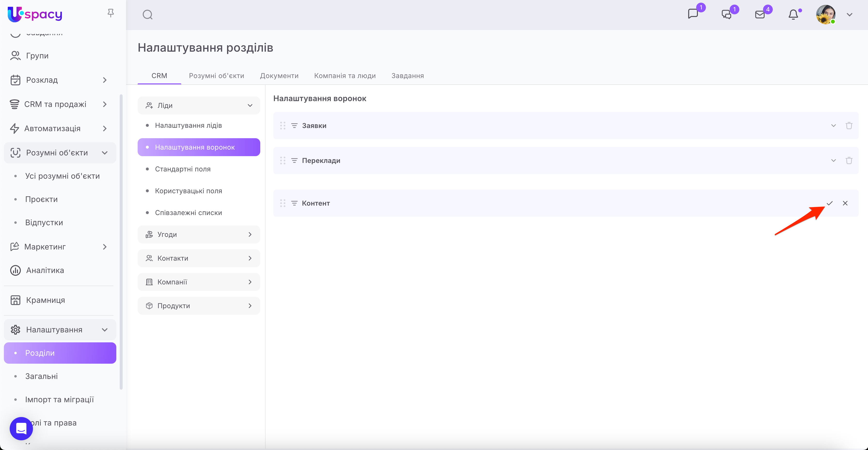Open the support chat widget button

tap(21, 428)
